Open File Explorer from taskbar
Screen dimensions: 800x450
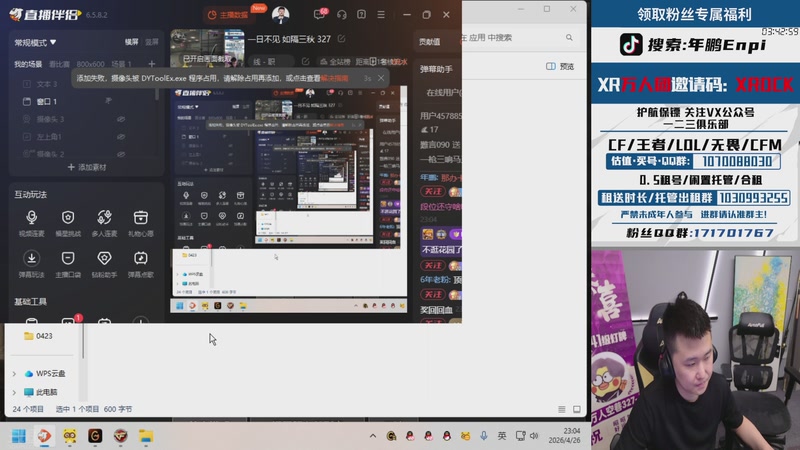[146, 436]
